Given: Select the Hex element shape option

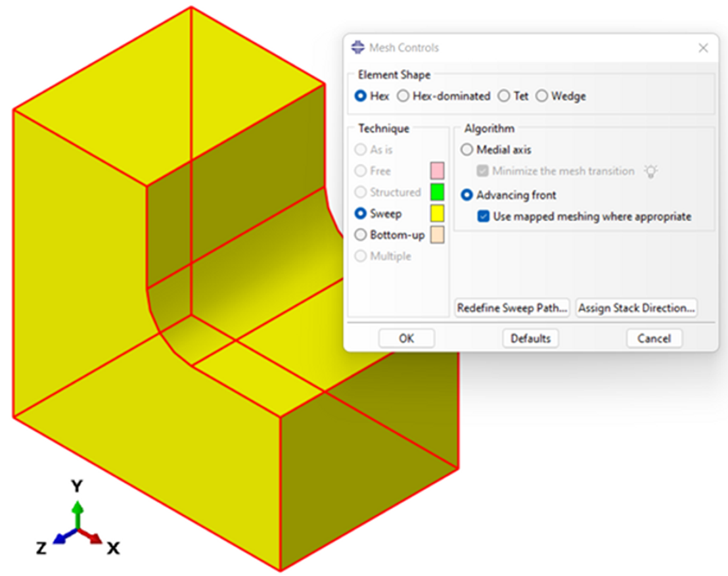Looking at the screenshot, I should click(360, 96).
